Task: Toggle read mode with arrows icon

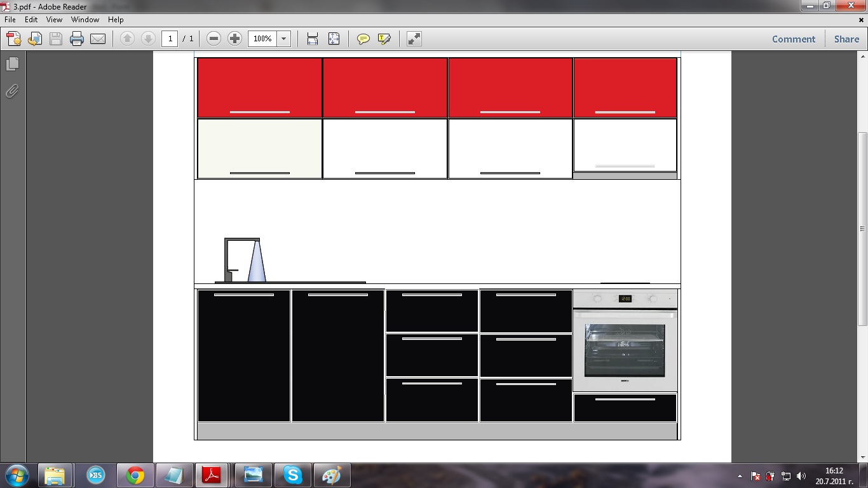Action: point(414,39)
